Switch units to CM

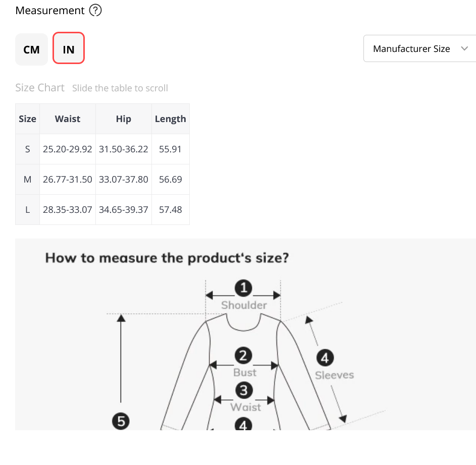(32, 49)
